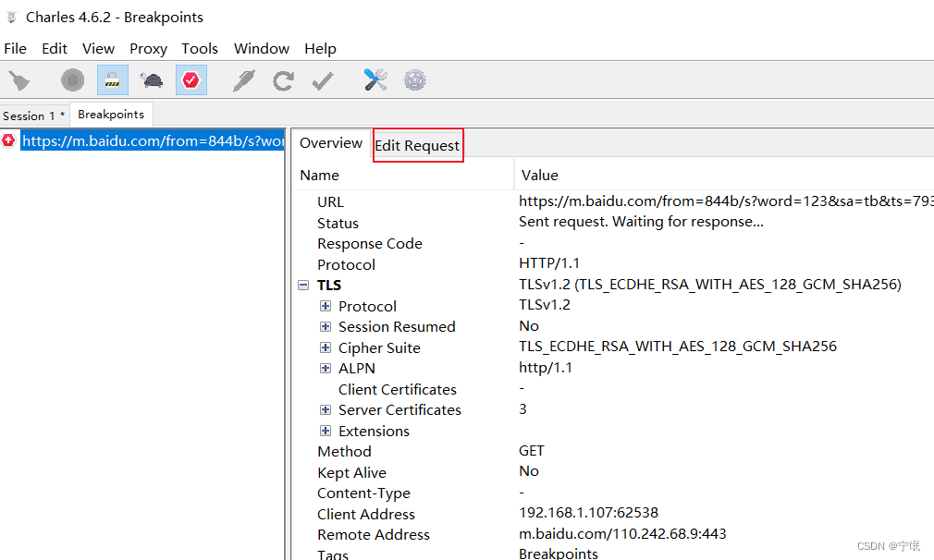The height and width of the screenshot is (560, 934).
Task: Expand the Session Resumed node
Action: 326,327
